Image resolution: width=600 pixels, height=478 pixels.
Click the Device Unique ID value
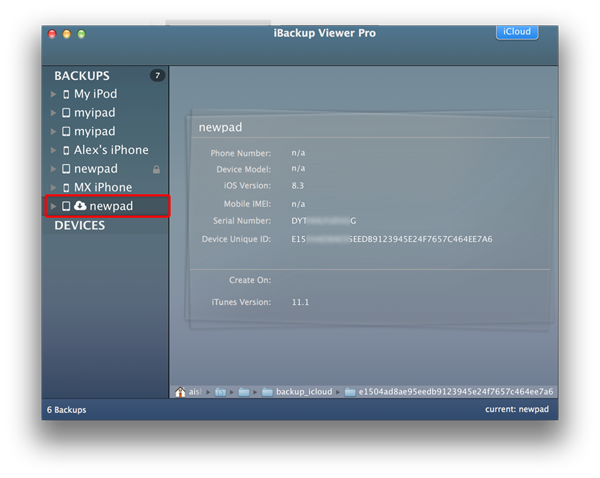[392, 239]
